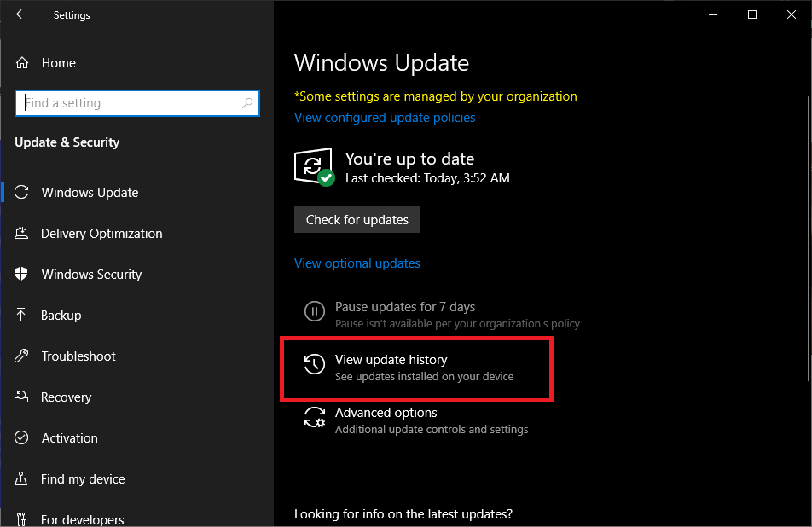Click "Looking for info on the latest updates?" text
This screenshot has height=527, width=812.
[x=403, y=514]
